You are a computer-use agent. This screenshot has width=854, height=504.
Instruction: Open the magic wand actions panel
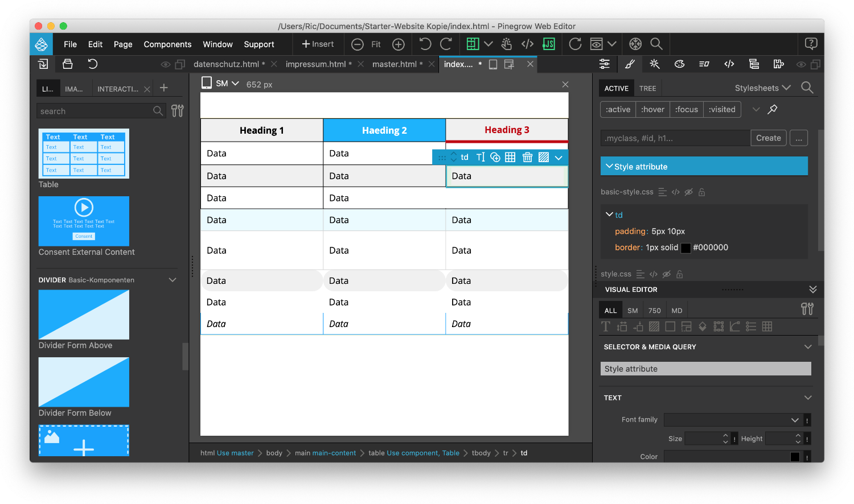coord(655,64)
